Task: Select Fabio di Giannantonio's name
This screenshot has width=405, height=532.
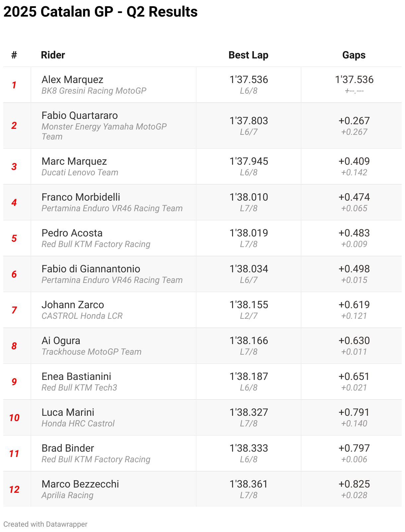Action: tap(91, 269)
